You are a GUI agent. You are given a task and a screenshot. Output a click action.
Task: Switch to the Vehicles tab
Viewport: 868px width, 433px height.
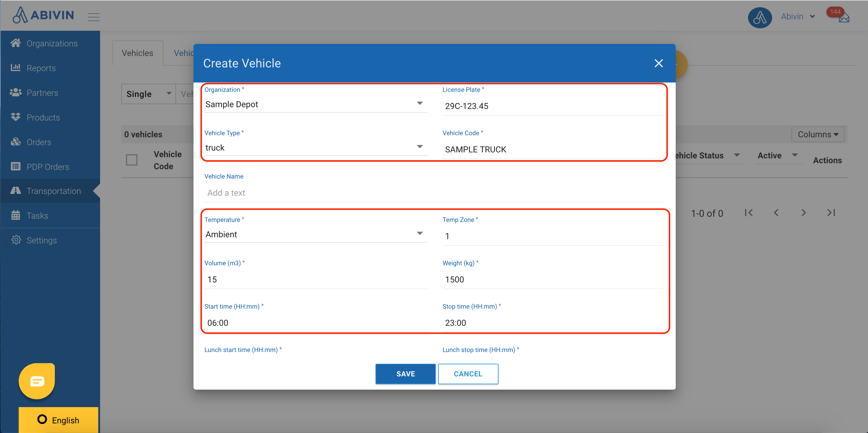point(137,53)
